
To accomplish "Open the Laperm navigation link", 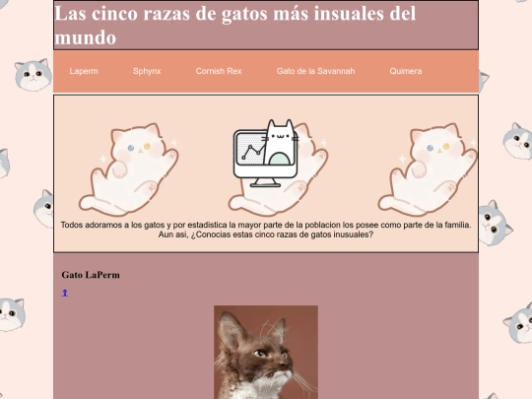I will [x=84, y=71].
